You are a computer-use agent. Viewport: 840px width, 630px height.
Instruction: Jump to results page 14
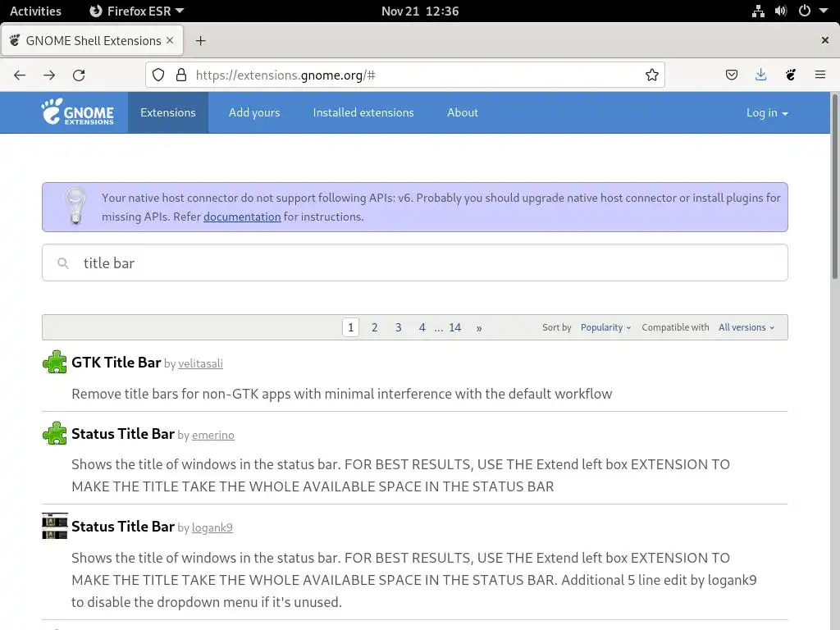[x=454, y=327]
